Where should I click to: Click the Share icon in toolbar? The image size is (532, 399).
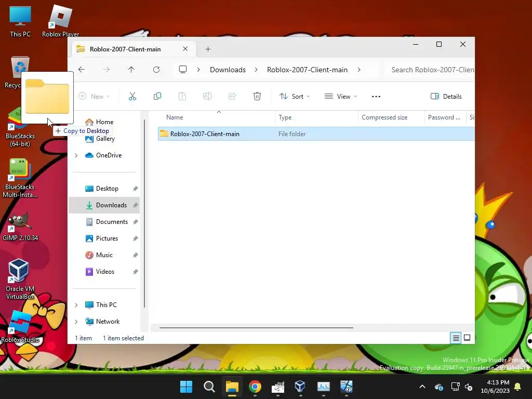click(x=232, y=96)
